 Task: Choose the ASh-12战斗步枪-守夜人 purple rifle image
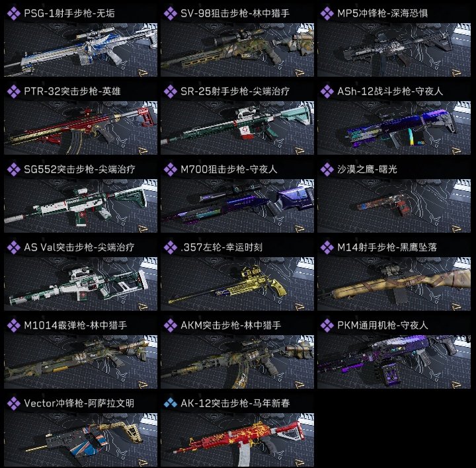pyautogui.click(x=394, y=128)
